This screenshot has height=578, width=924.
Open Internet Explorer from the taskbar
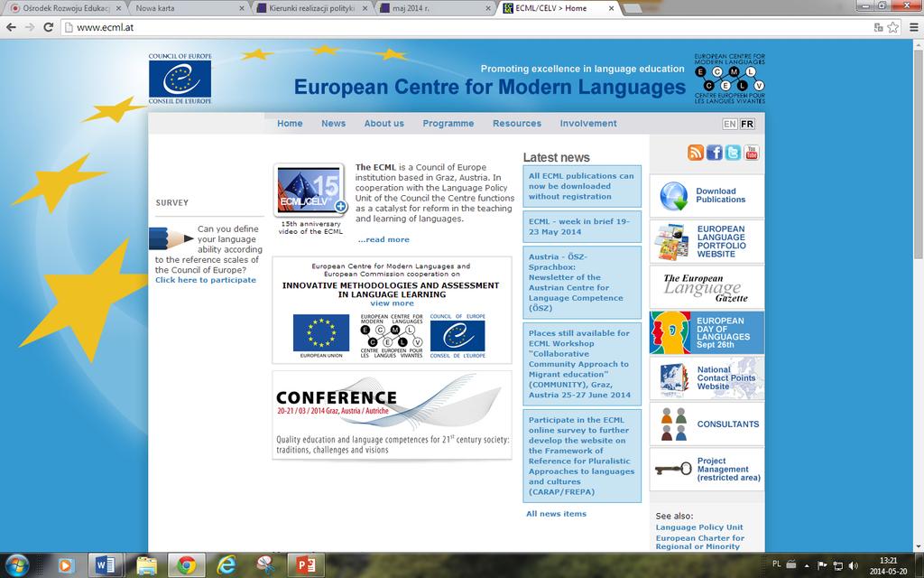(226, 565)
